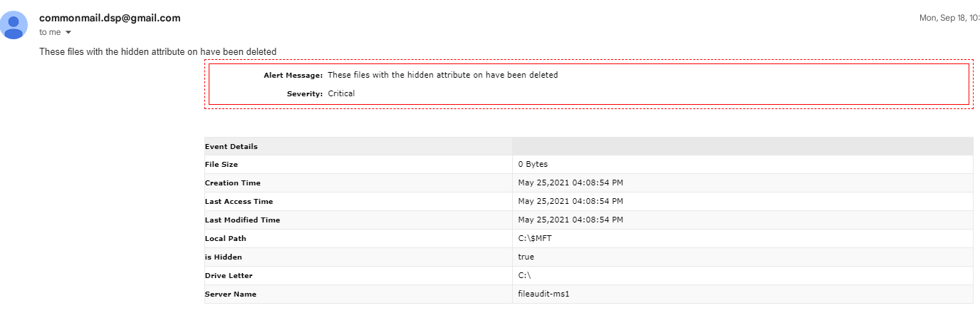This screenshot has height=313, width=980.
Task: Click alert message text in red box
Action: click(442, 75)
